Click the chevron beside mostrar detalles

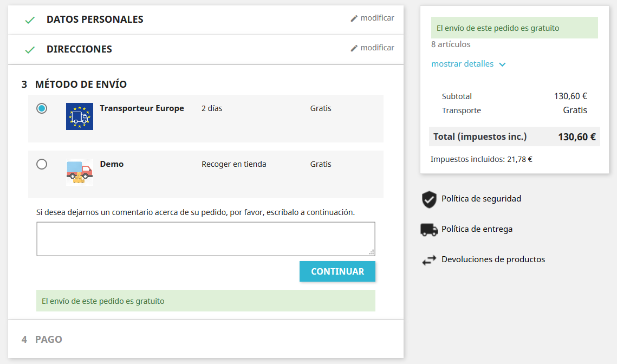point(503,63)
